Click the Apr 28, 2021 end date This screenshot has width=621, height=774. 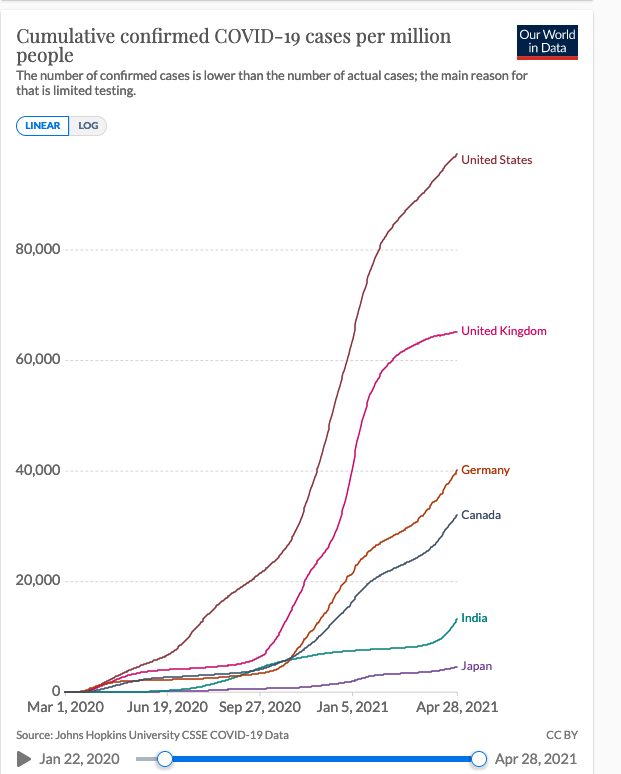coord(536,759)
